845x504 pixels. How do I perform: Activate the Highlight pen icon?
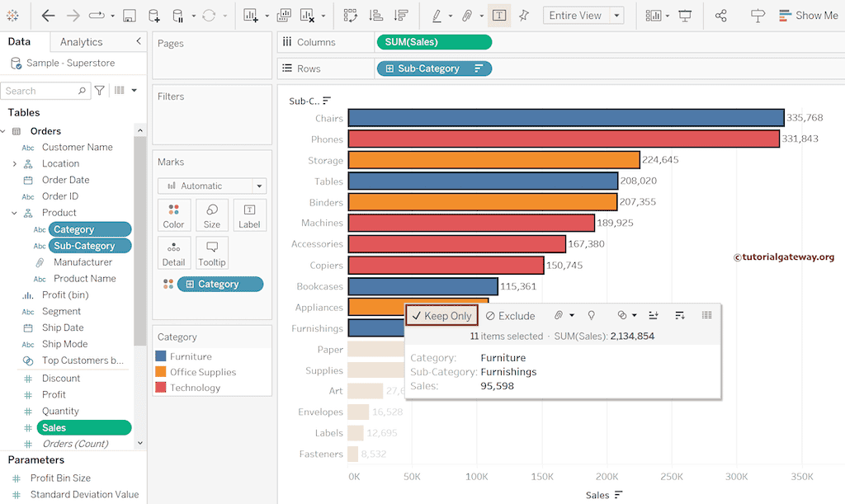coord(437,15)
